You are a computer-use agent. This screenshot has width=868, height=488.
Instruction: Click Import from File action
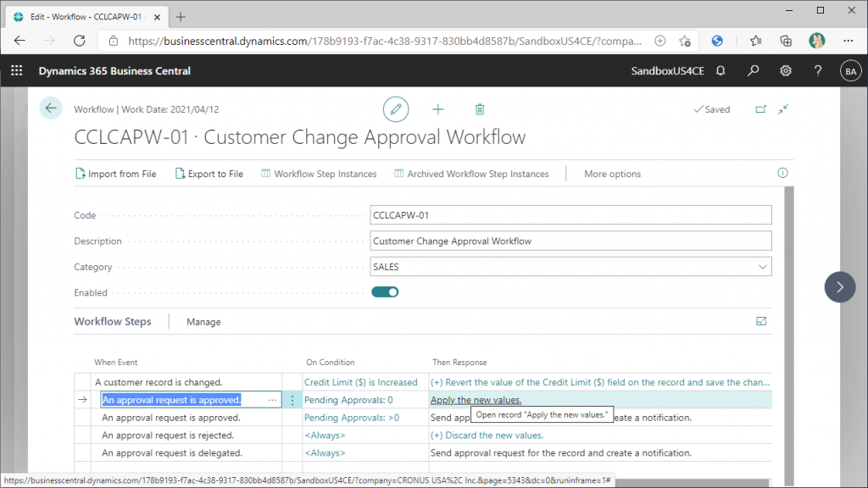pos(115,174)
